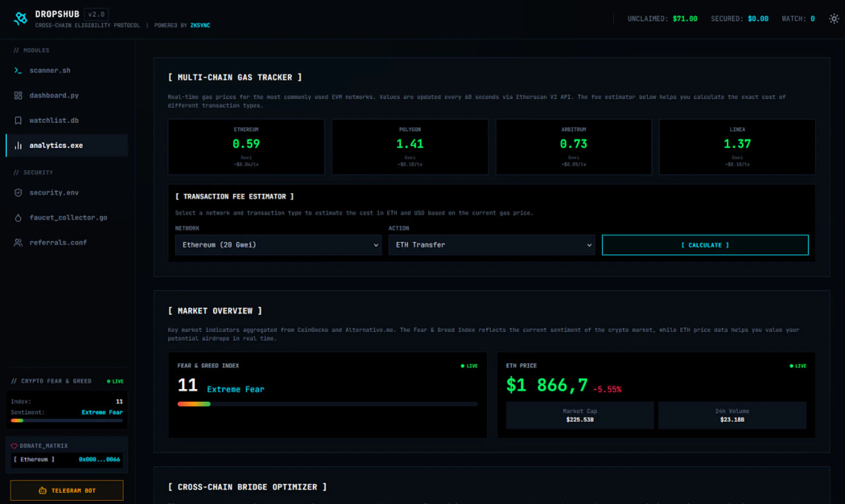Click the users icon beside referrals.conf

(18, 242)
